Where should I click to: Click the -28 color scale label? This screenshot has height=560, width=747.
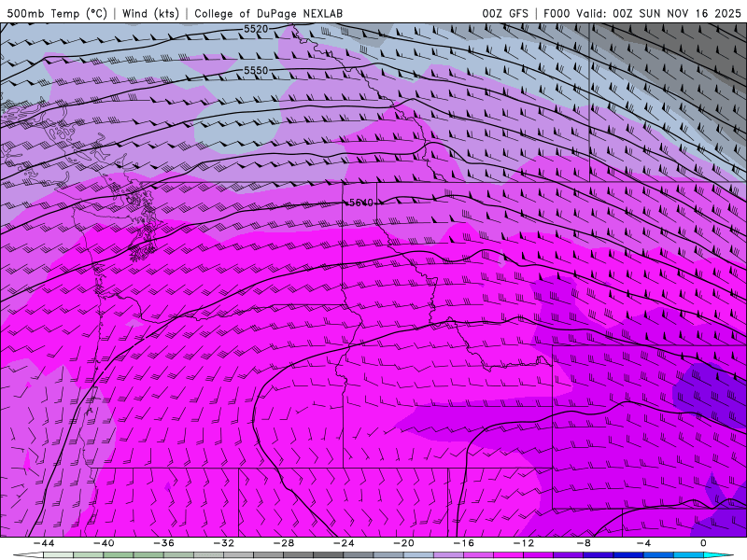tap(284, 543)
